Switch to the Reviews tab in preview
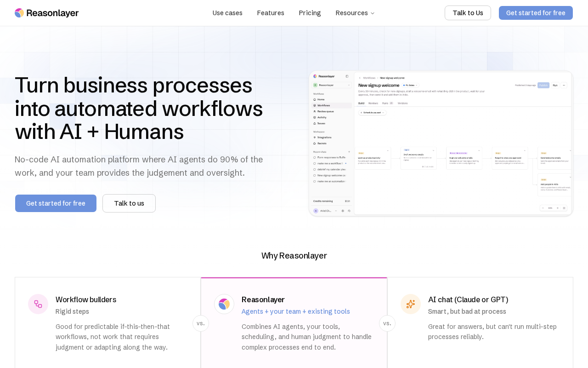Screen dimensions: 588x368 pyautogui.click(x=373, y=103)
